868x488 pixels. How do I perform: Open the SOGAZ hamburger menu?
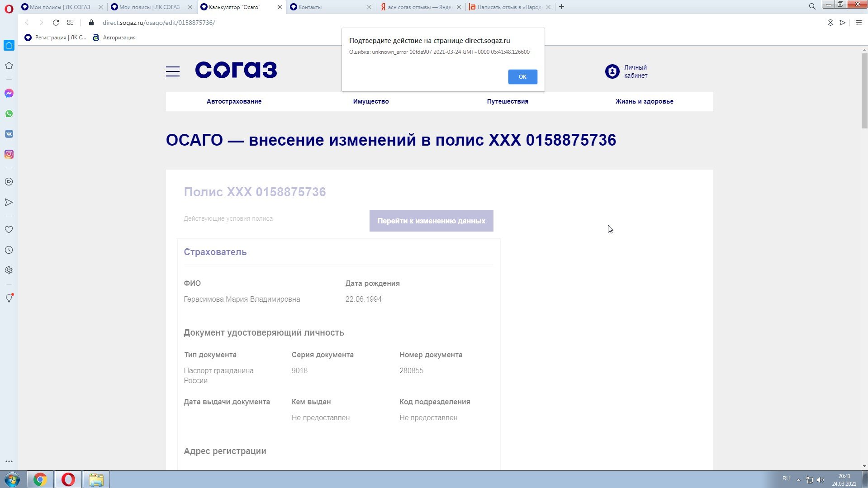pos(173,71)
